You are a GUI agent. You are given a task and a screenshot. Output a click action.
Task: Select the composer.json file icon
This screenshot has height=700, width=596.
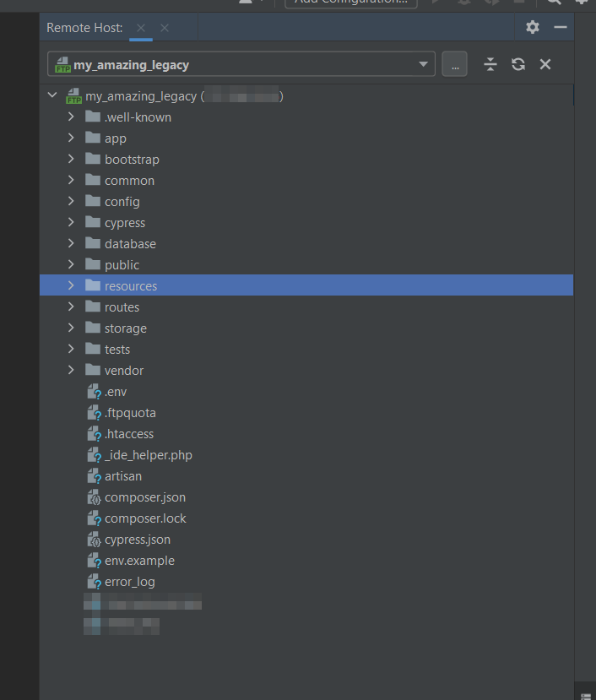pyautogui.click(x=95, y=497)
